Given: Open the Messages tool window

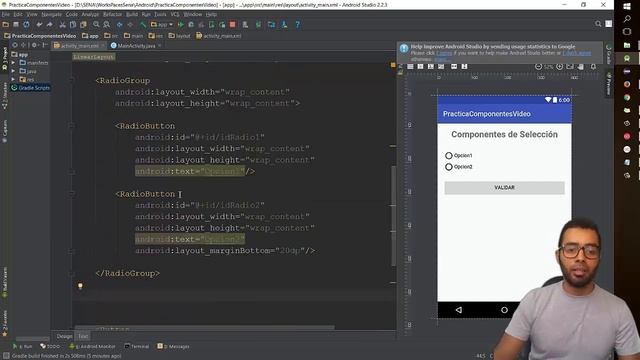Looking at the screenshot, I should click(x=173, y=346).
